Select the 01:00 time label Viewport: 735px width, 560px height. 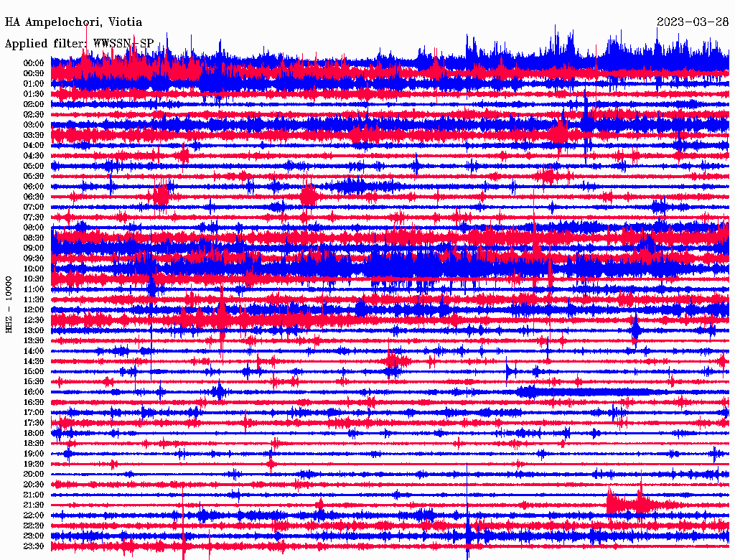(x=34, y=84)
